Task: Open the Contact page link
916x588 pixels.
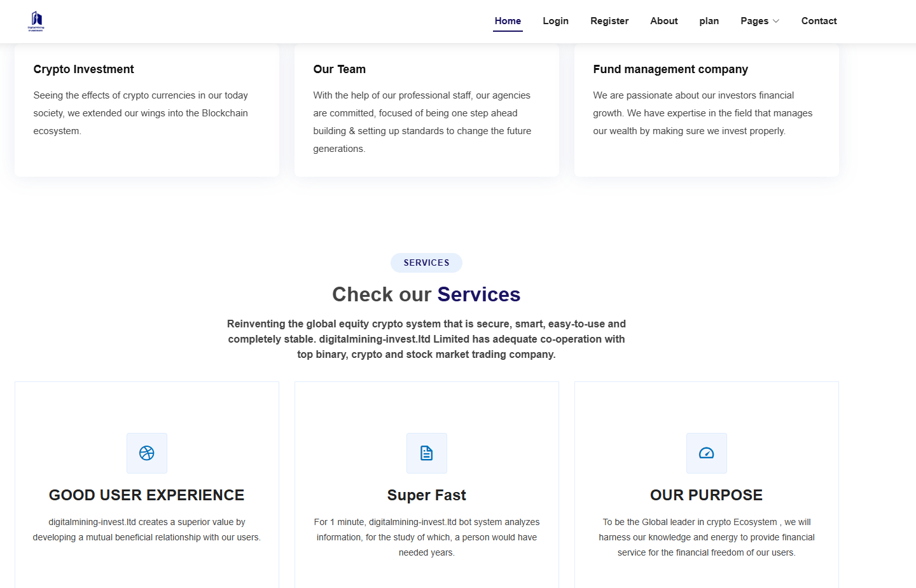Action: (x=819, y=21)
